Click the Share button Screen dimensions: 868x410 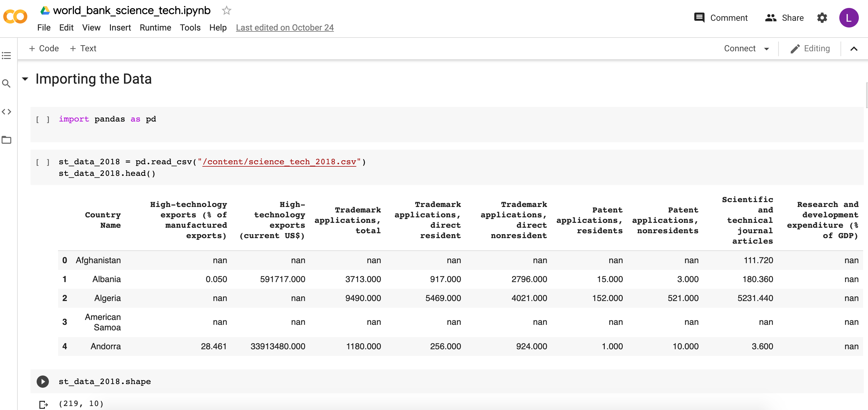tap(784, 18)
